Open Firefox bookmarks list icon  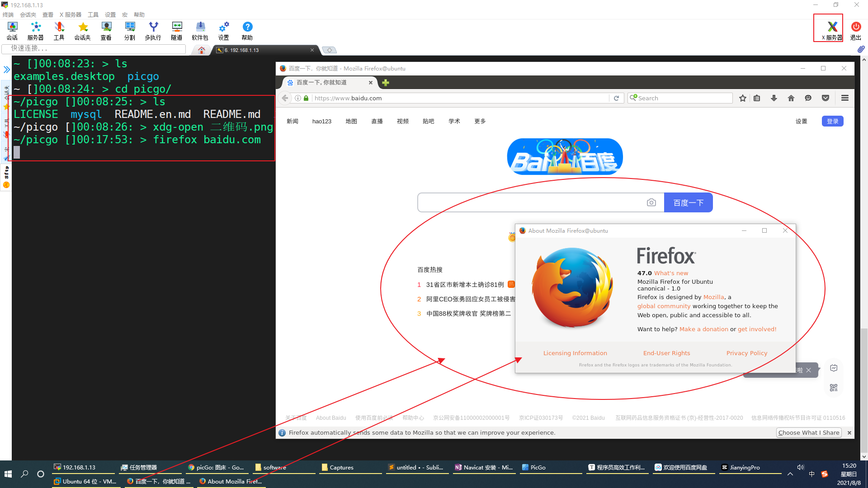click(757, 98)
